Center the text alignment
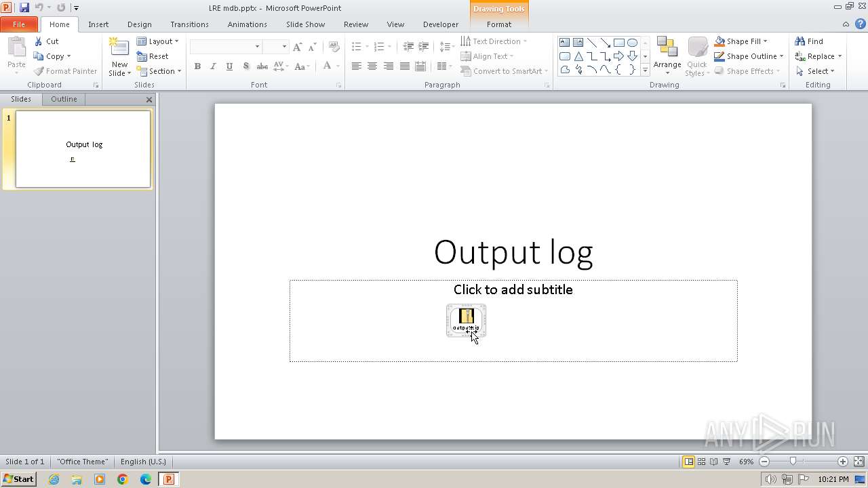Image resolution: width=868 pixels, height=488 pixels. [372, 66]
